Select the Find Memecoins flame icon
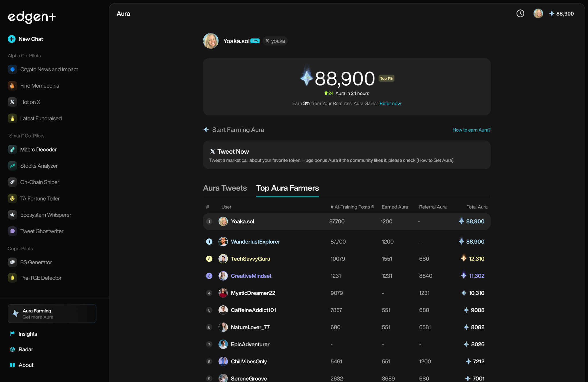This screenshot has height=382, width=588. pyautogui.click(x=12, y=86)
